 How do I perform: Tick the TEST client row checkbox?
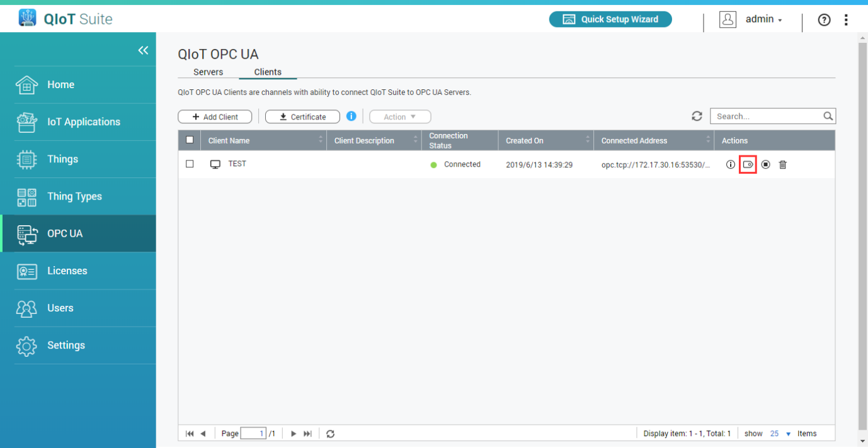190,164
